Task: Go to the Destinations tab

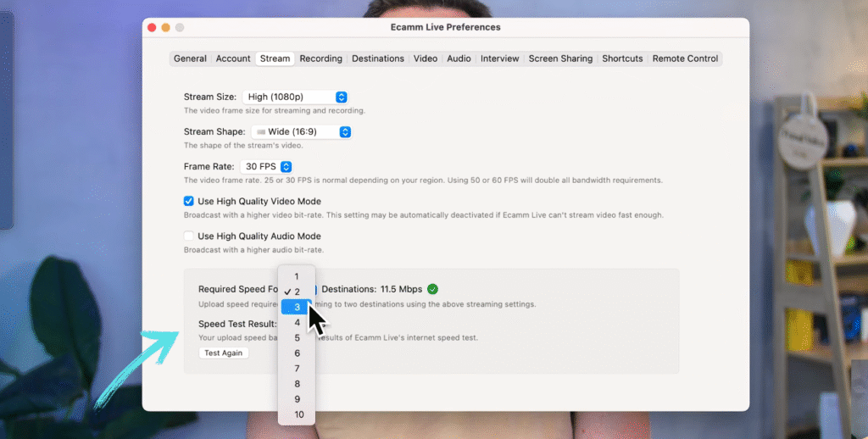Action: tap(378, 58)
